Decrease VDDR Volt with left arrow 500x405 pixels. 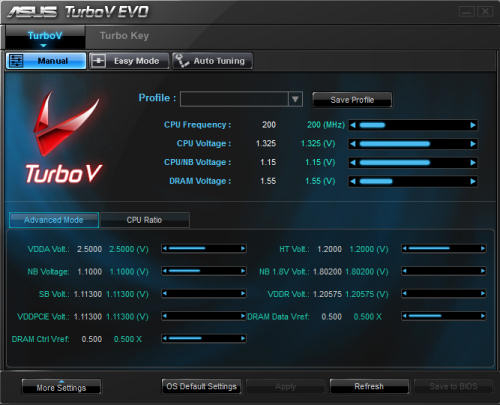405,293
